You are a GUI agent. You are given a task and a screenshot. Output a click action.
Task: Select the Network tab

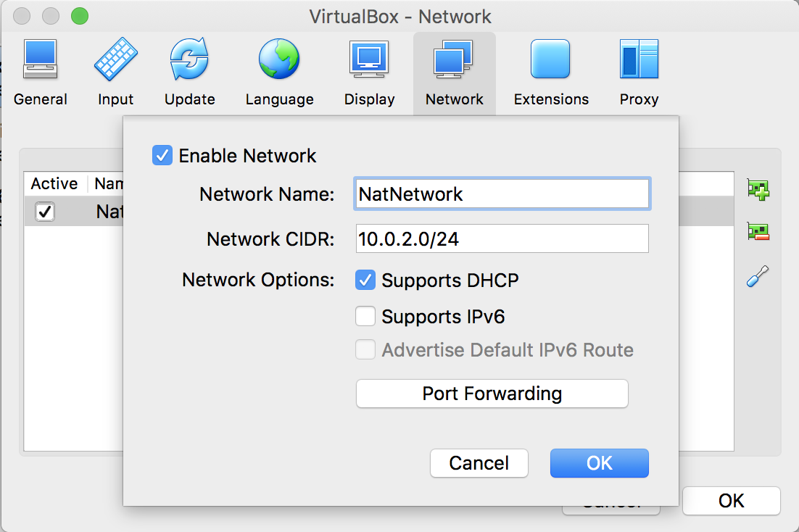455,72
